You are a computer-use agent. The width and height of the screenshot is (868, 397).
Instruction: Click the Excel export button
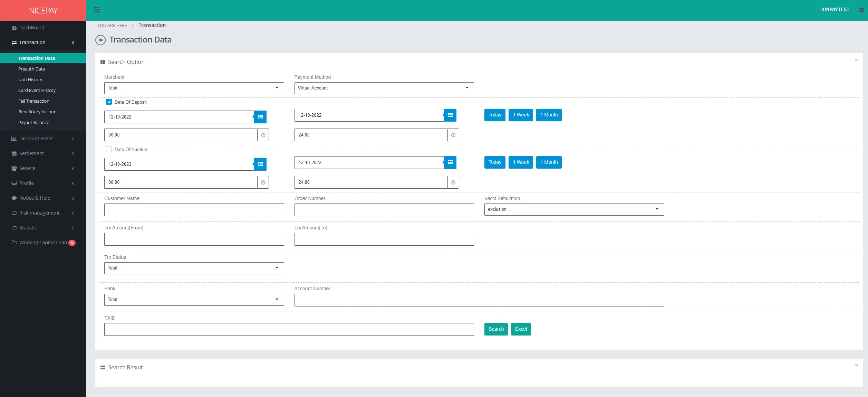pos(521,329)
